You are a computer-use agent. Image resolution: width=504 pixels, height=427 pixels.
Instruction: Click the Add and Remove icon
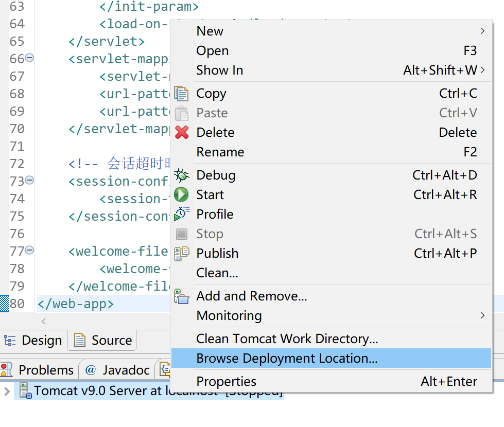pyautogui.click(x=181, y=296)
